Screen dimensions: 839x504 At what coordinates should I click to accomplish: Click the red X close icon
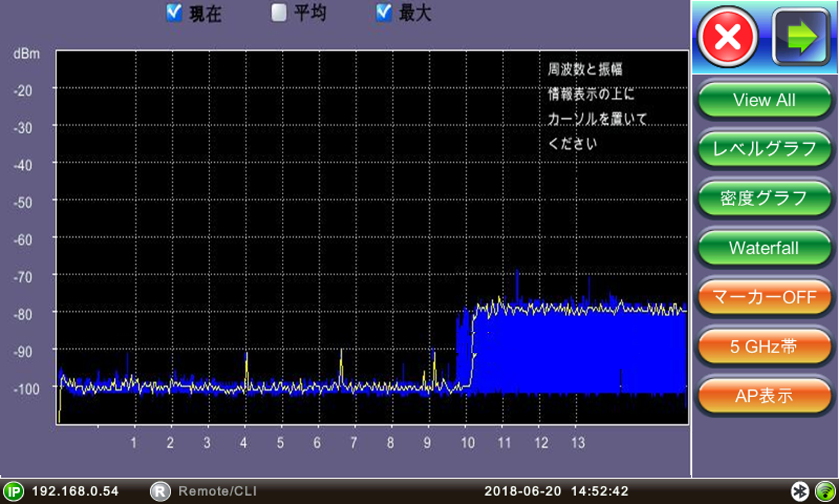tap(728, 38)
